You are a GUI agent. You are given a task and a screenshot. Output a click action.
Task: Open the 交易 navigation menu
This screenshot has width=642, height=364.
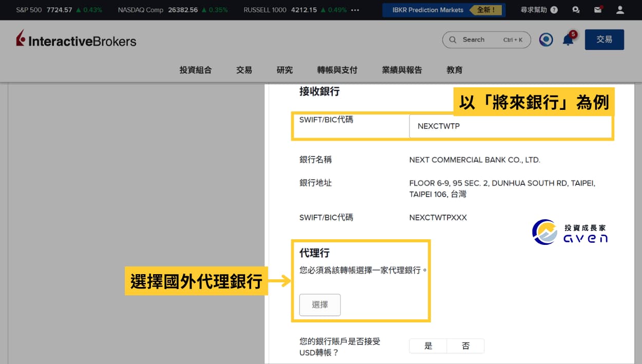click(x=244, y=70)
